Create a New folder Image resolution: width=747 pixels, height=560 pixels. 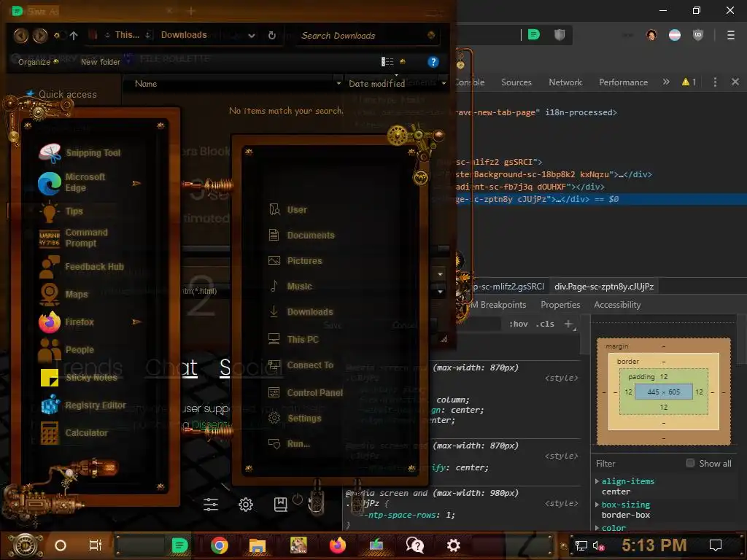[x=100, y=62]
